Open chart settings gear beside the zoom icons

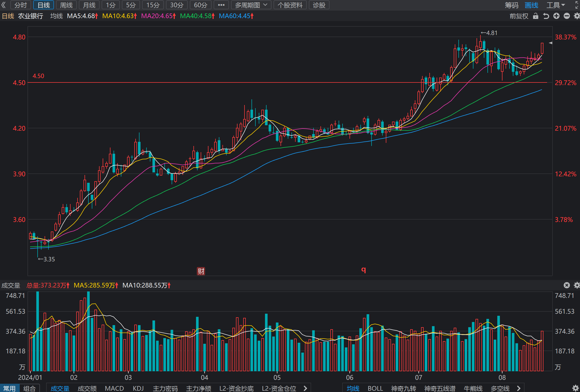(577, 16)
